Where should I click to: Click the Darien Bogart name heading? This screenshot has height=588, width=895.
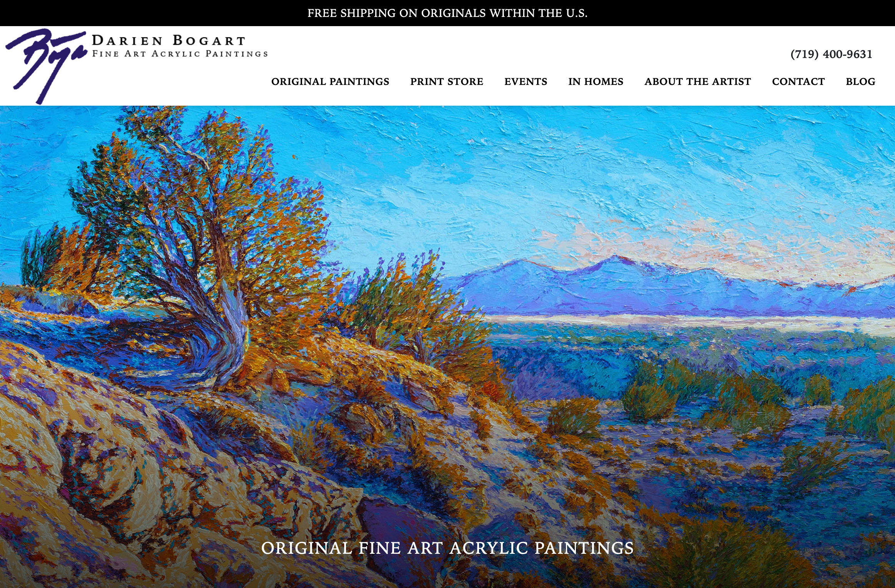click(x=168, y=40)
